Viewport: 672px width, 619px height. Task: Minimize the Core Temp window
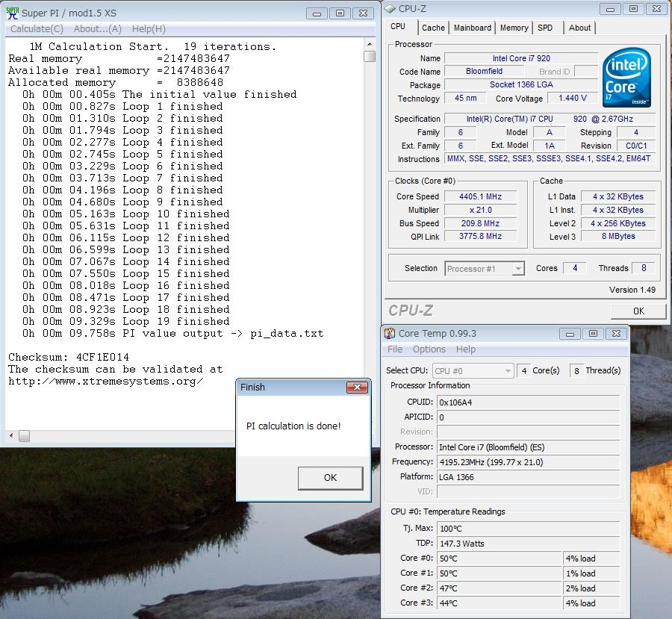click(568, 333)
